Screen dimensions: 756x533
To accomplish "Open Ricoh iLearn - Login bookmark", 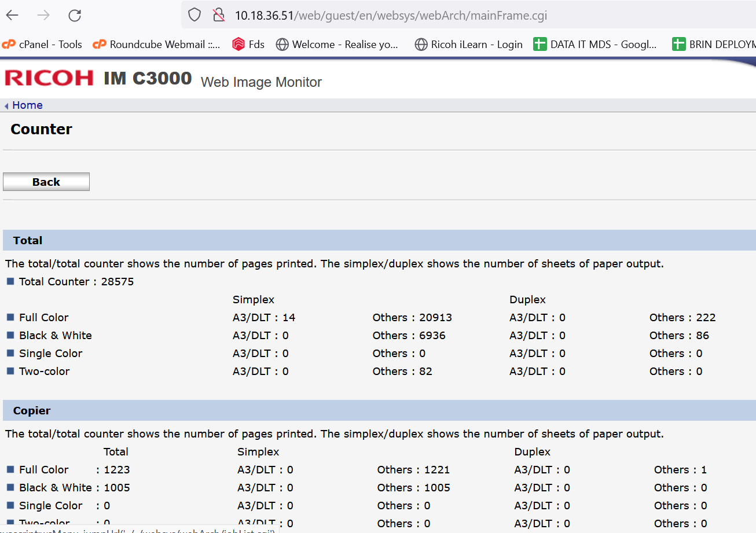I will coord(469,45).
